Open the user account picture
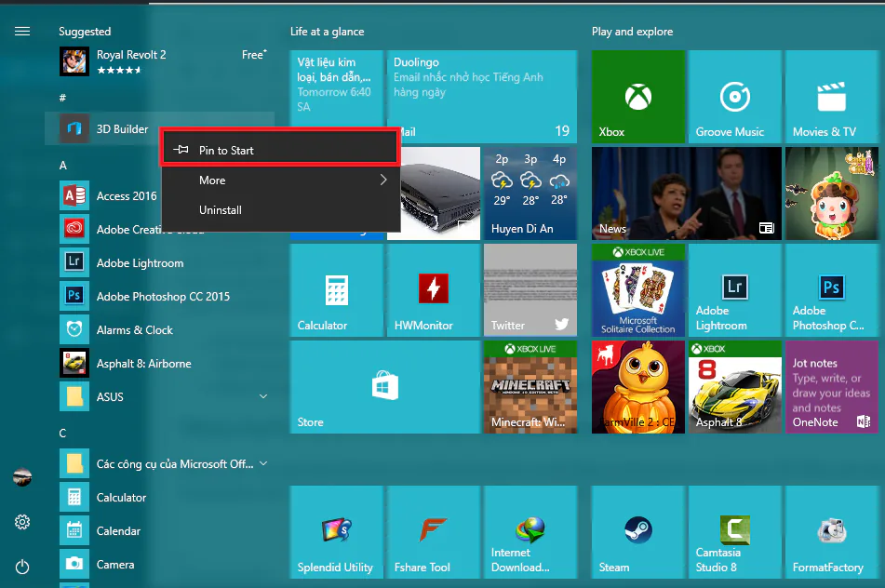 tap(22, 477)
